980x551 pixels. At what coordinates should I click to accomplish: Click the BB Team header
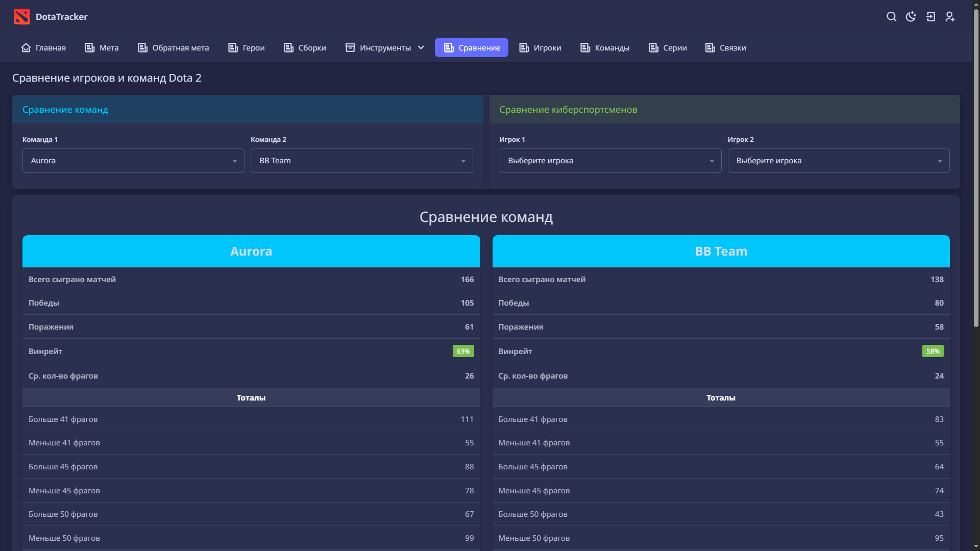(721, 251)
